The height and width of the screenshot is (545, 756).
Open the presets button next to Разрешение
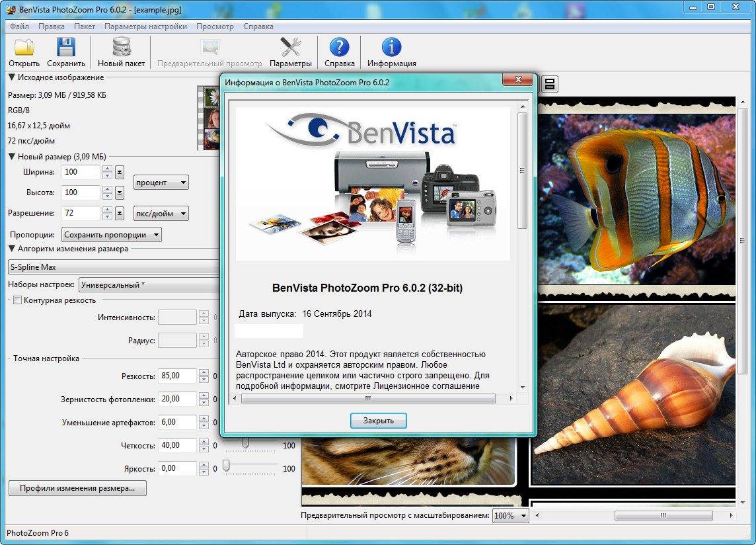click(120, 214)
